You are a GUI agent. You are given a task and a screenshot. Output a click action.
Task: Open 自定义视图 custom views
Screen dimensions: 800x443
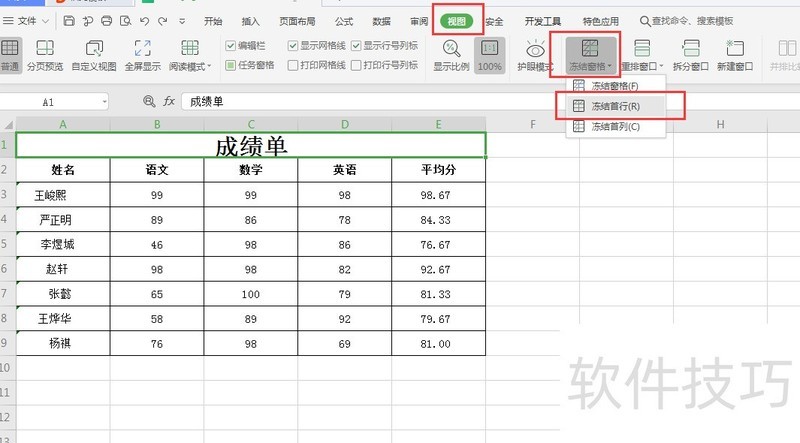(x=94, y=55)
